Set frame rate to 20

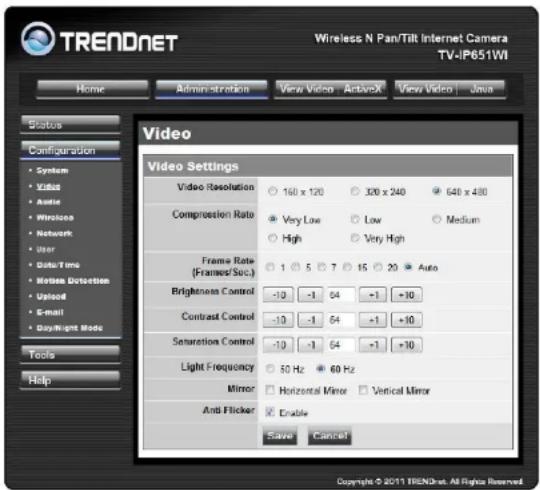(378, 267)
